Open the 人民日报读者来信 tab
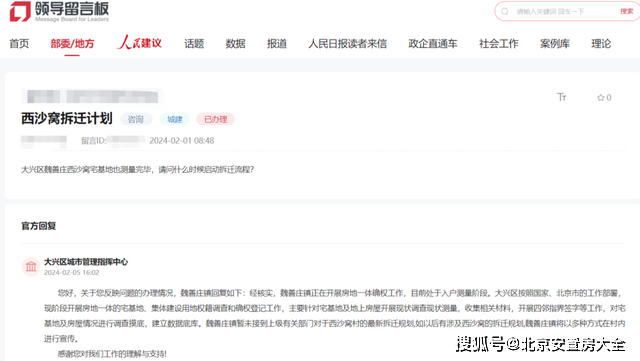 pyautogui.click(x=347, y=44)
